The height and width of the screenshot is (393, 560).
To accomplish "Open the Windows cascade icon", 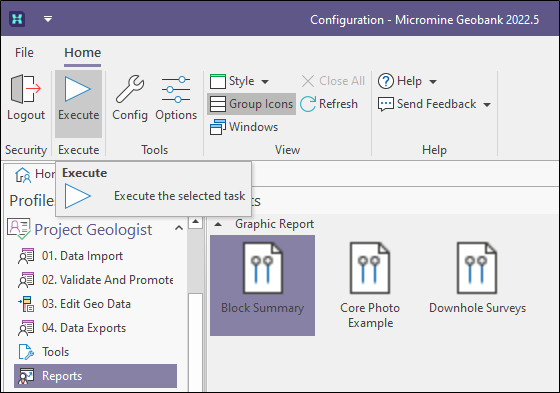I will tap(218, 127).
